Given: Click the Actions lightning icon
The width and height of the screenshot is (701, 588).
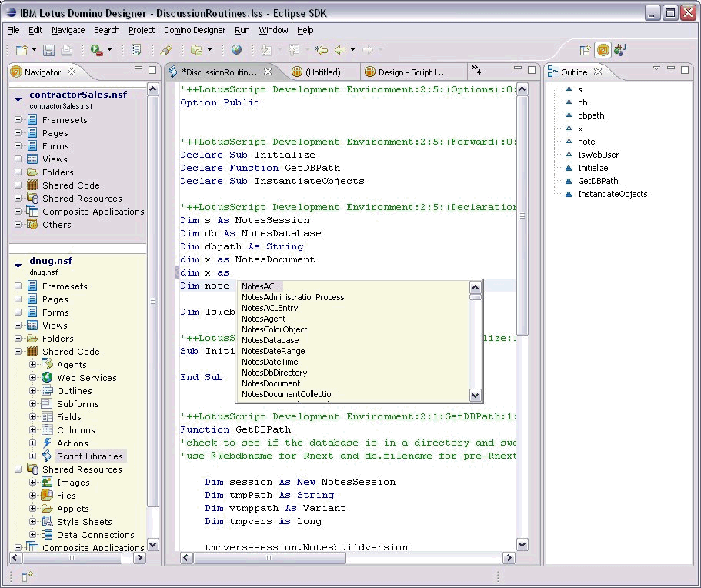Looking at the screenshot, I should tap(47, 443).
